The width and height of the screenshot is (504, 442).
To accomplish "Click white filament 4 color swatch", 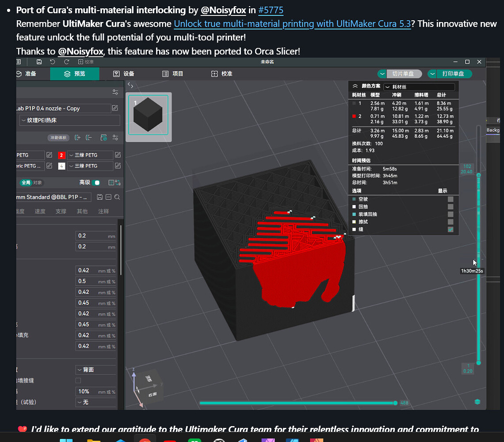I will point(61,166).
